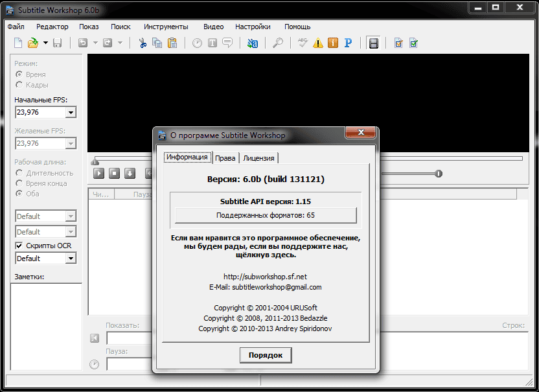
Task: Click the T text icon in the toolbar
Action: (212, 43)
